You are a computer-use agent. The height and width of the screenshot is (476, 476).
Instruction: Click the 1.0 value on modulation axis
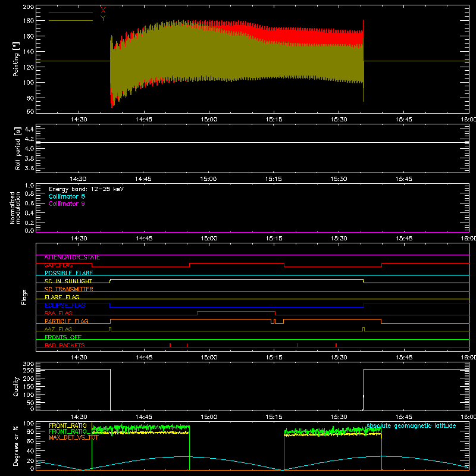[x=29, y=186]
